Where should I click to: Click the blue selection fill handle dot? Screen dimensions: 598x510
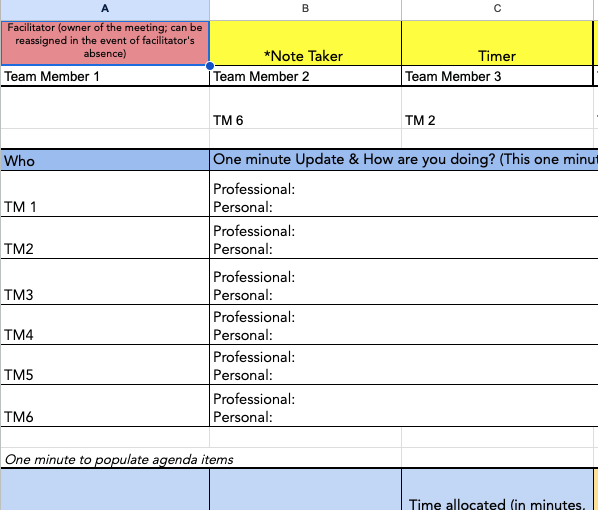(x=210, y=66)
